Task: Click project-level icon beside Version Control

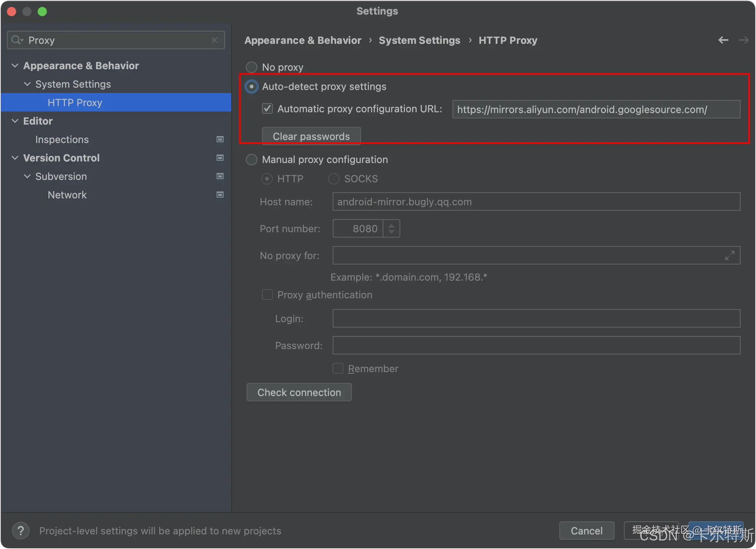Action: 220,158
